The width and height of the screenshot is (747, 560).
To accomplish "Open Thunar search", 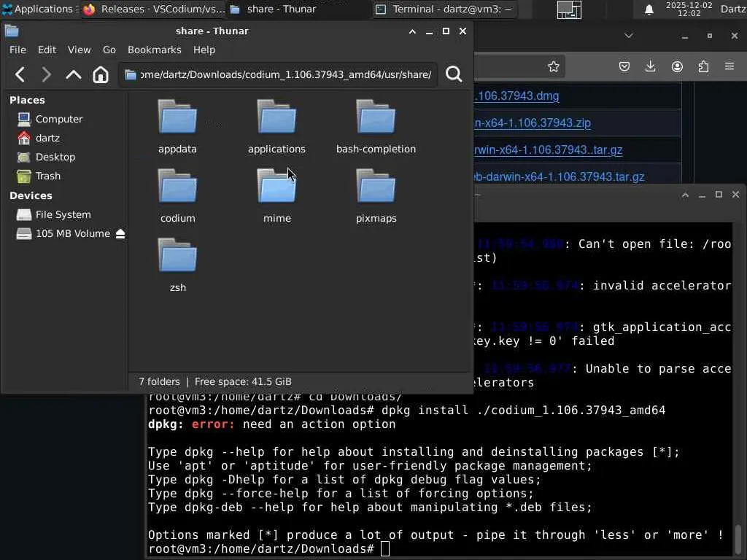I will (x=454, y=74).
